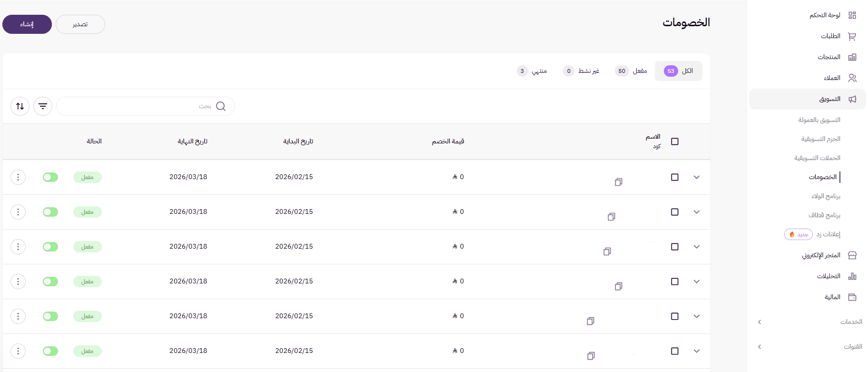
Task: Click the filter icon beside the search box
Action: click(43, 106)
